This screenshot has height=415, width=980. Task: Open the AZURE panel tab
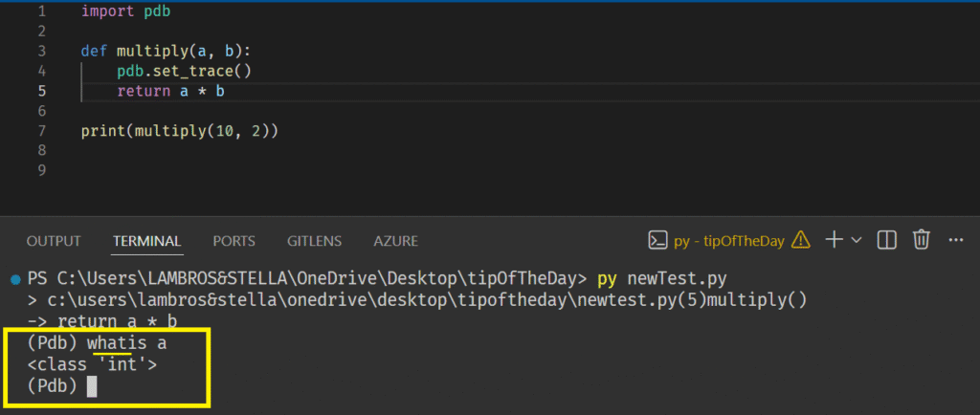396,241
